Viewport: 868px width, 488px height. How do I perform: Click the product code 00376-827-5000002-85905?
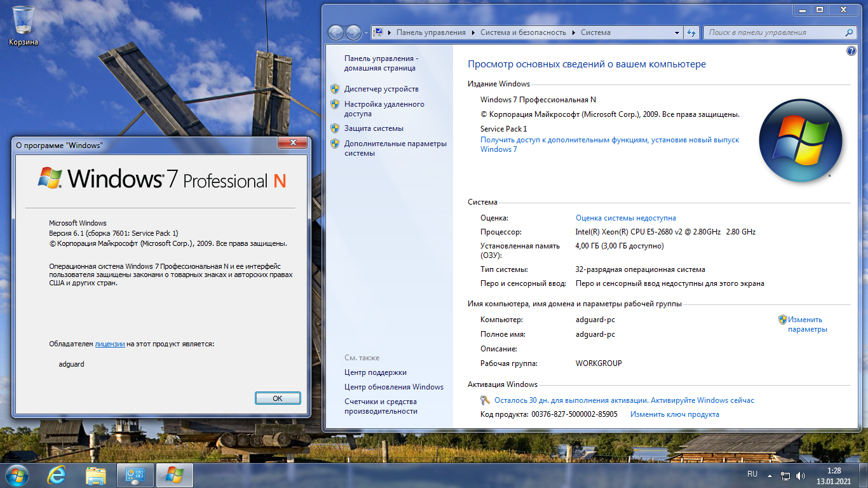pos(574,414)
